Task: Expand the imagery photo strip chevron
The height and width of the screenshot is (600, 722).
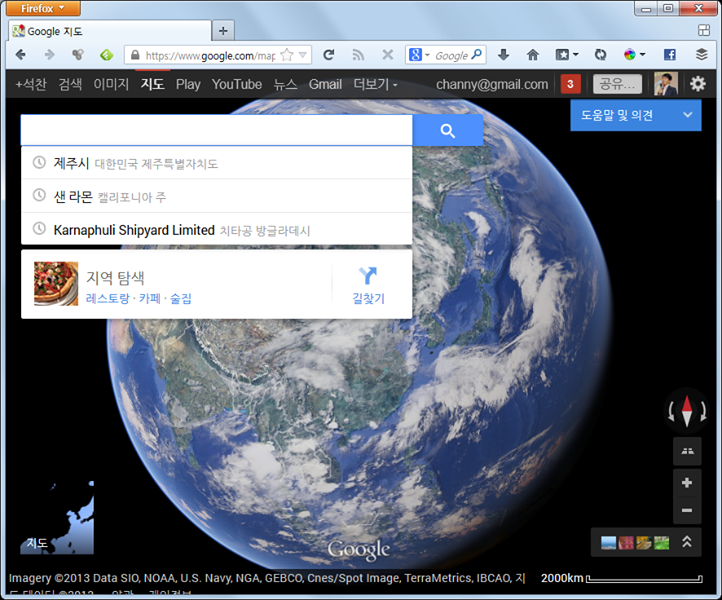Action: coord(687,542)
